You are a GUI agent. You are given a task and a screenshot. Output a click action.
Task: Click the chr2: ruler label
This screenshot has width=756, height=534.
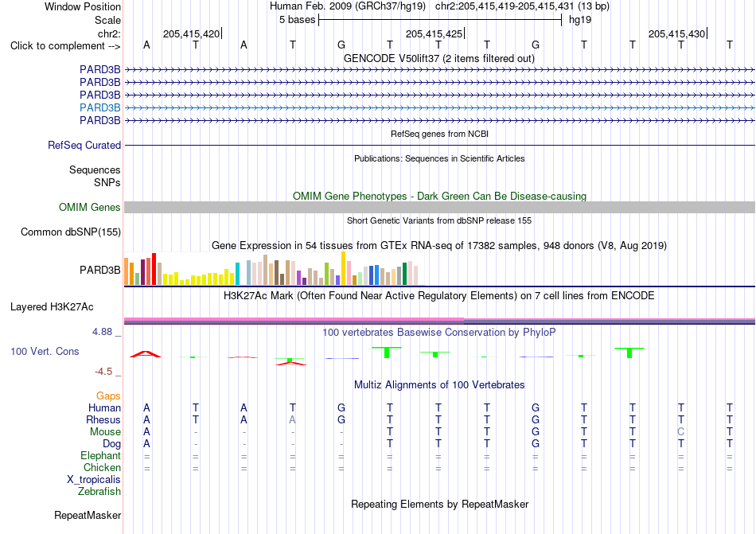[x=109, y=33]
